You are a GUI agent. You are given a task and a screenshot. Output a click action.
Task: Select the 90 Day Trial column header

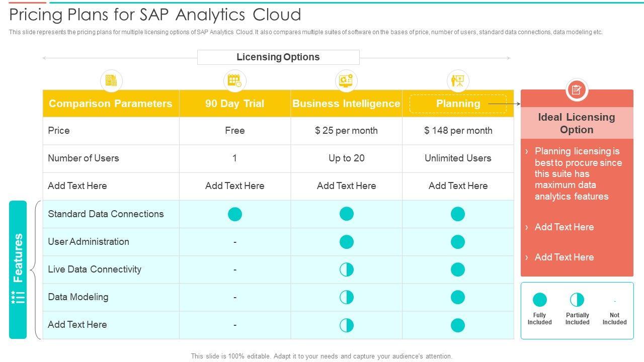point(234,104)
